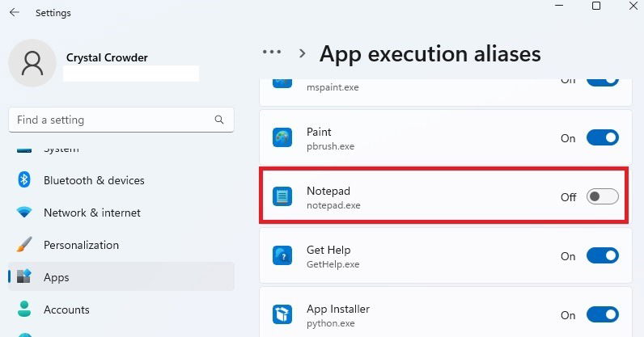Click the search magnifier icon
Screen dimensions: 644x337
point(219,120)
